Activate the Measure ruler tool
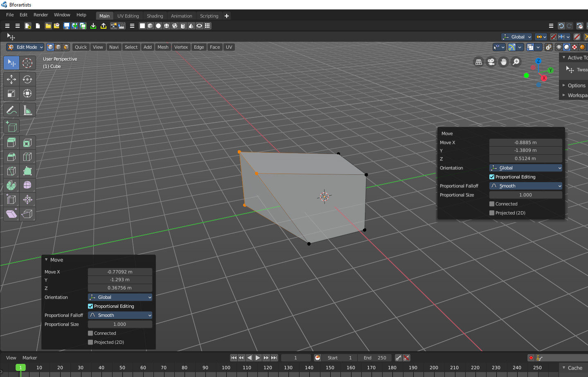The height and width of the screenshot is (377, 588). (27, 111)
